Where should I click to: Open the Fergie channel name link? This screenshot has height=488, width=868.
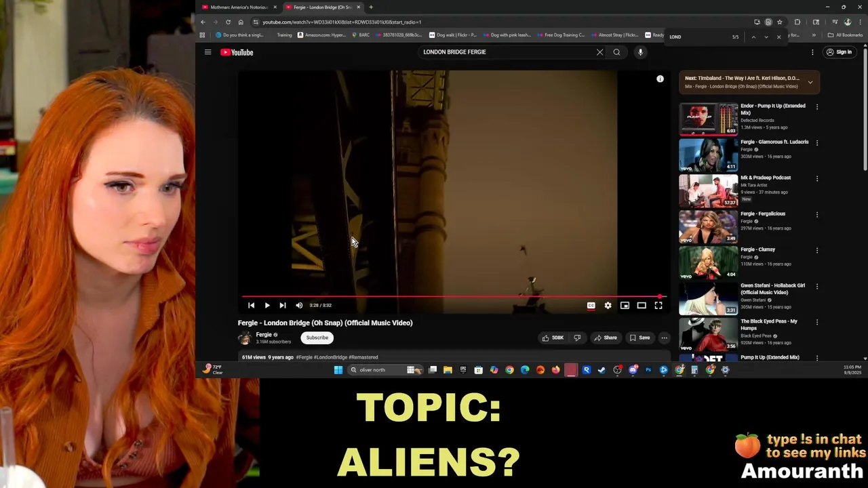coord(264,335)
